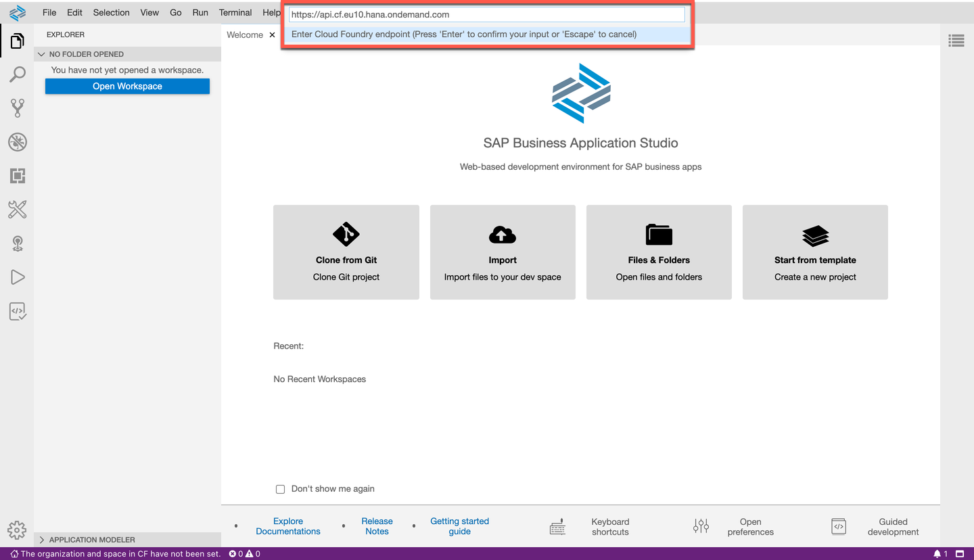Click the Clone from Git tile title

point(346,260)
